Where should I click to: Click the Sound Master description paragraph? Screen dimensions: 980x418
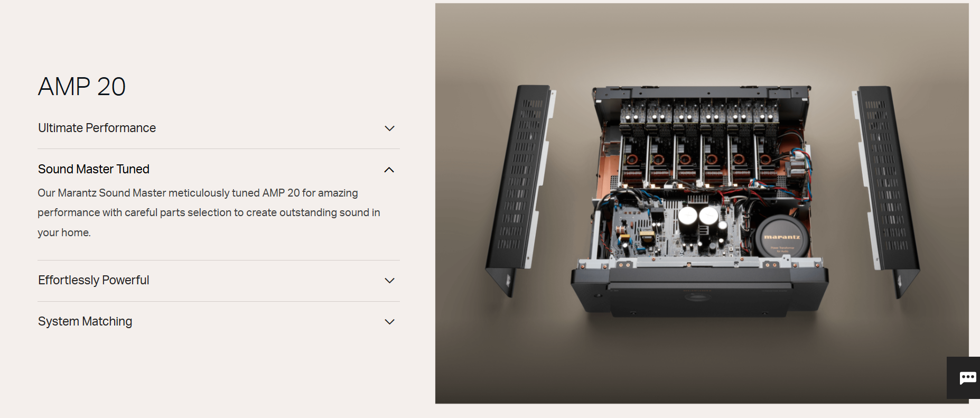point(209,212)
